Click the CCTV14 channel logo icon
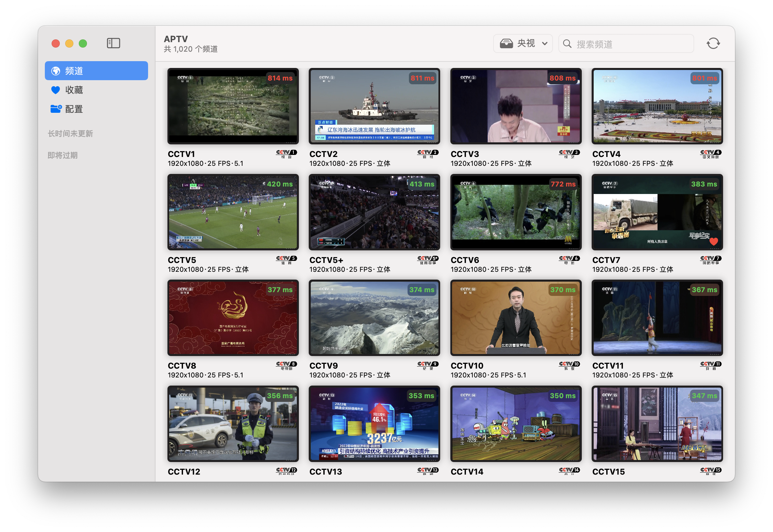The height and width of the screenshot is (532, 773). (x=570, y=471)
